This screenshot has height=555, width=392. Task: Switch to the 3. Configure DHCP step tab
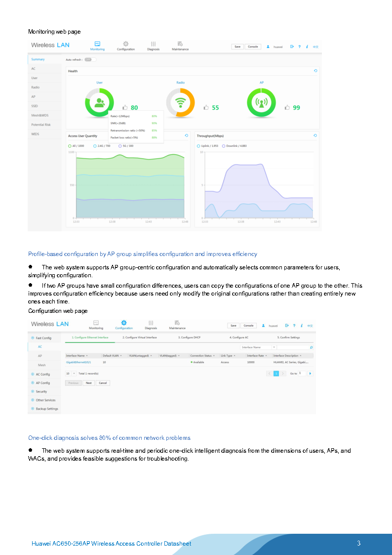(189, 338)
